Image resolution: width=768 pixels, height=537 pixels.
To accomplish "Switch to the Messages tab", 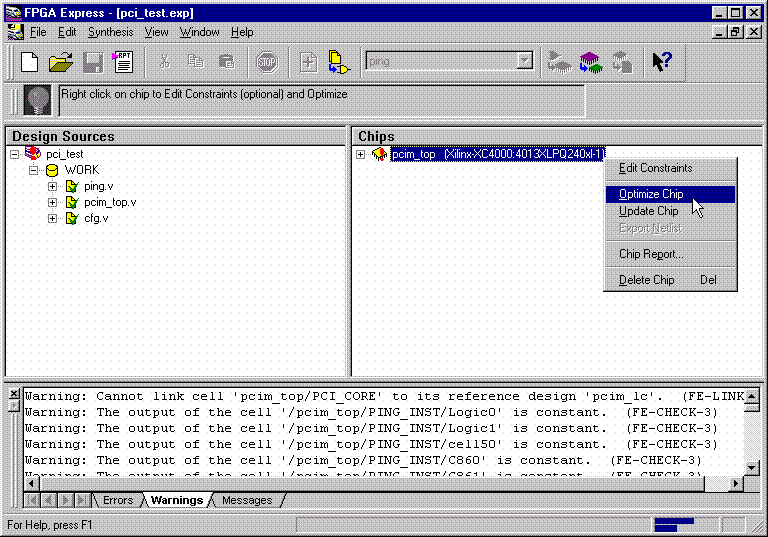I will pyautogui.click(x=246, y=500).
